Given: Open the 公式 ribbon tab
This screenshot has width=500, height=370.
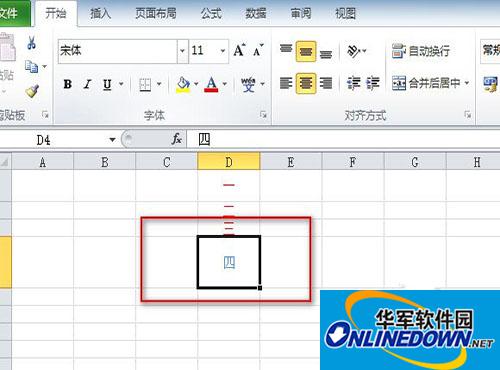Looking at the screenshot, I should click(x=211, y=13).
